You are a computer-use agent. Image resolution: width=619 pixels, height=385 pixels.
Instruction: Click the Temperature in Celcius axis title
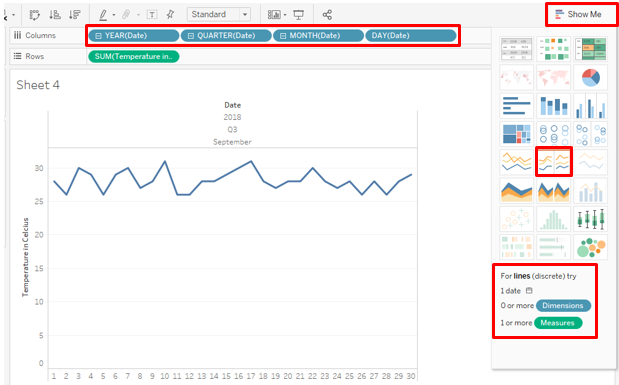click(x=26, y=257)
